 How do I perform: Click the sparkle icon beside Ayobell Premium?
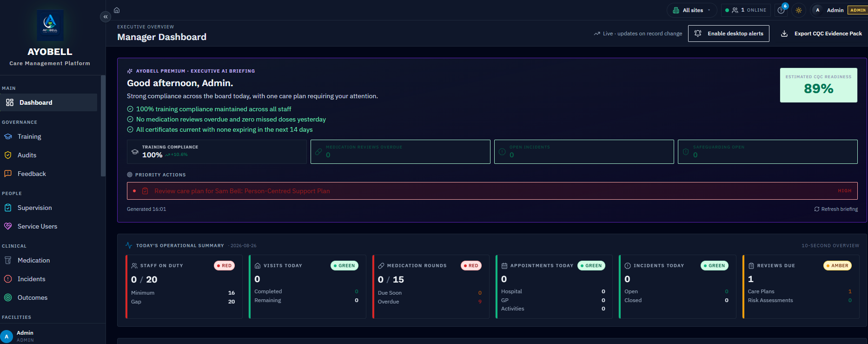click(x=130, y=71)
